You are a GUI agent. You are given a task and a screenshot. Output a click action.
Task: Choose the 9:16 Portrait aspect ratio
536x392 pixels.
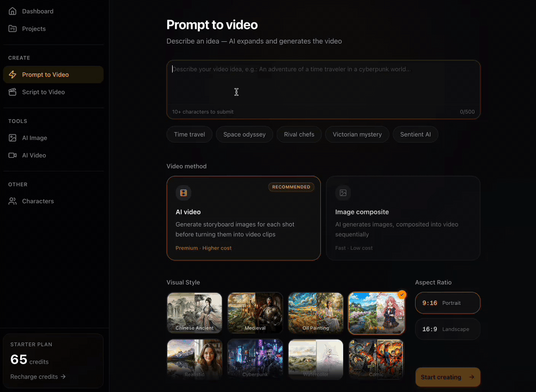(x=447, y=303)
